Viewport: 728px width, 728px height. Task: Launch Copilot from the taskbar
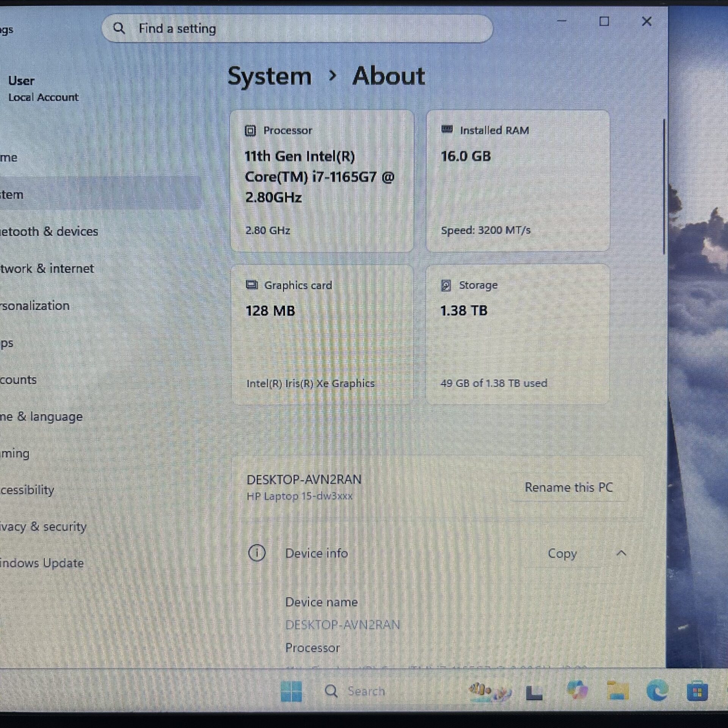577,690
